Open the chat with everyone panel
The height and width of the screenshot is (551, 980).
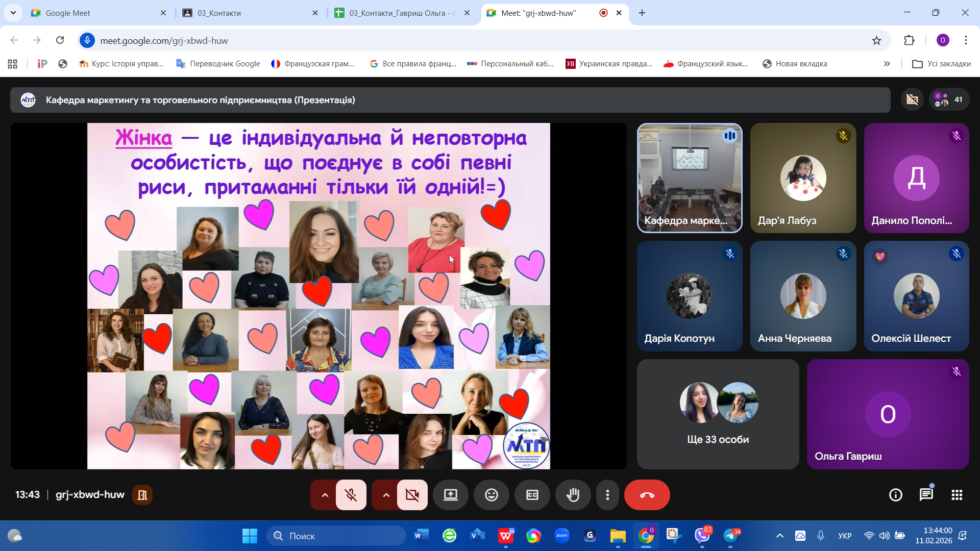[926, 495]
